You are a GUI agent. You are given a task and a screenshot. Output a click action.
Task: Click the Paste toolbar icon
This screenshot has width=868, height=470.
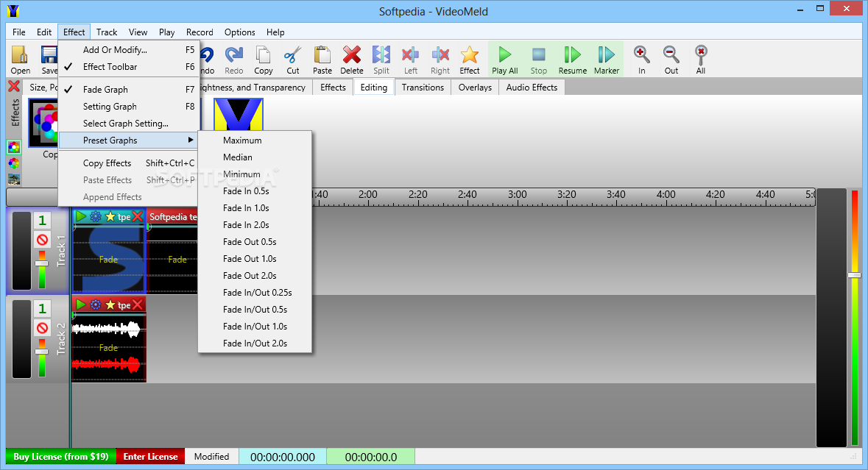tap(322, 60)
